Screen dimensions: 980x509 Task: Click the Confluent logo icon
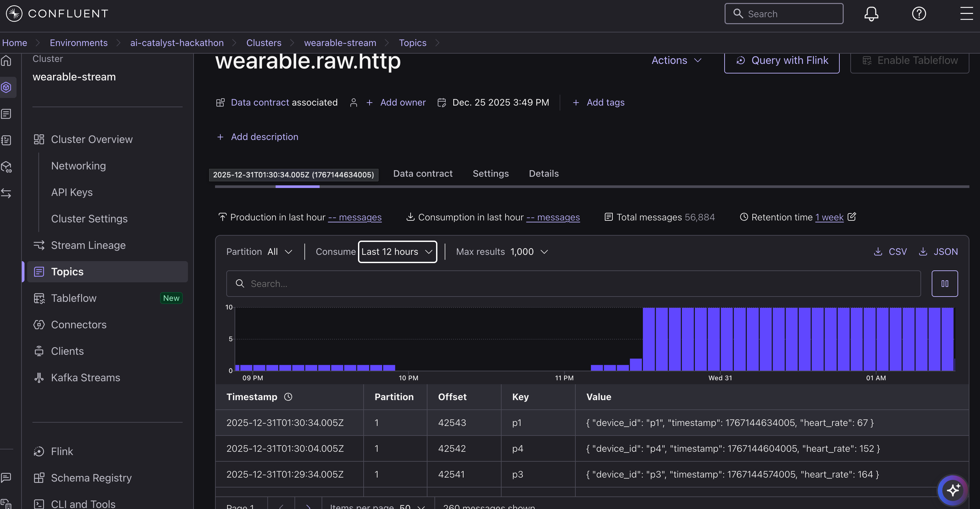coord(14,14)
